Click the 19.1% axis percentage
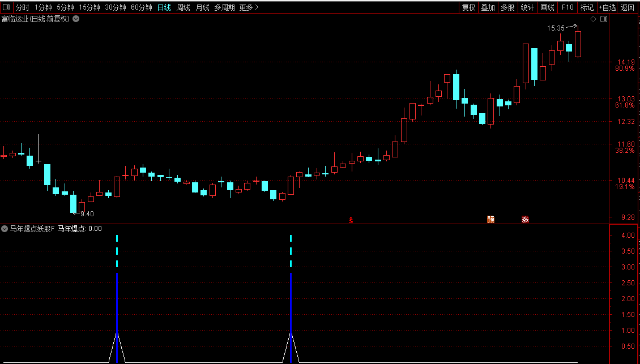640x364 pixels. [x=625, y=187]
